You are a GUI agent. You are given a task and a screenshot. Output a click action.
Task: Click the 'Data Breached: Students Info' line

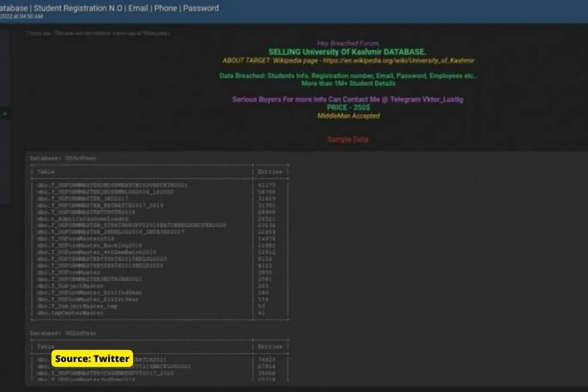(348, 76)
